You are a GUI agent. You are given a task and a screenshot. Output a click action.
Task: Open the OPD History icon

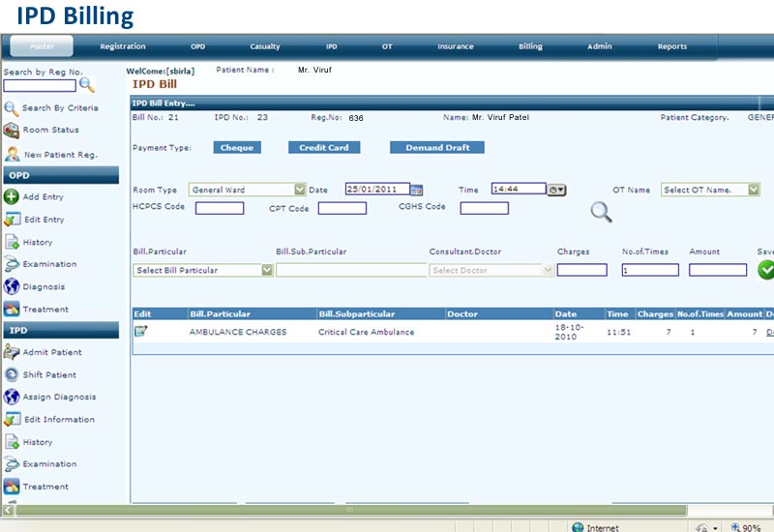point(12,242)
